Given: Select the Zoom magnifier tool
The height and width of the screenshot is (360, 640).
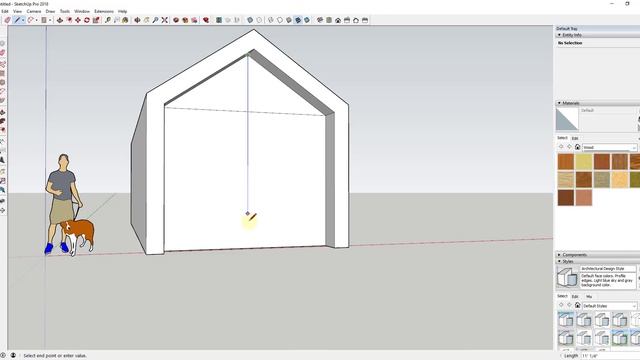Looking at the screenshot, I should (x=155, y=20).
